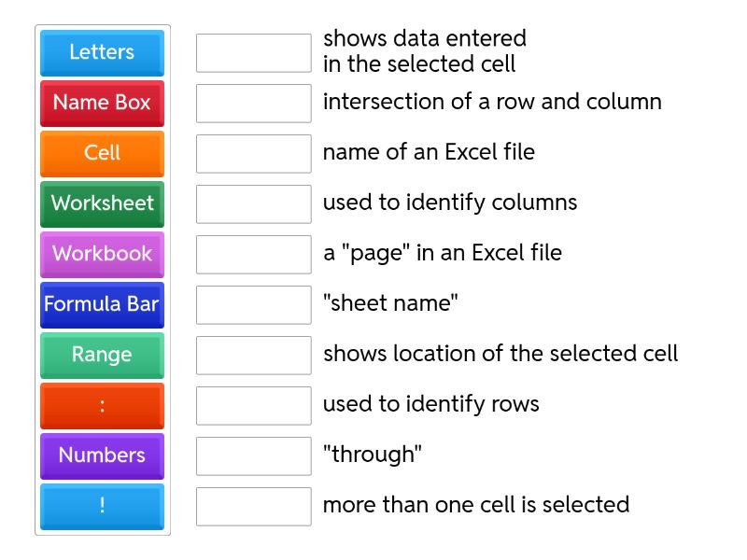Click box for "shows location of the selected cell"

[253, 356]
